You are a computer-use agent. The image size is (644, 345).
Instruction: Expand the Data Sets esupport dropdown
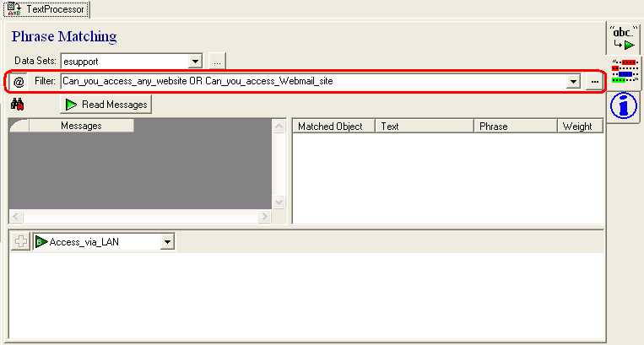[x=196, y=61]
